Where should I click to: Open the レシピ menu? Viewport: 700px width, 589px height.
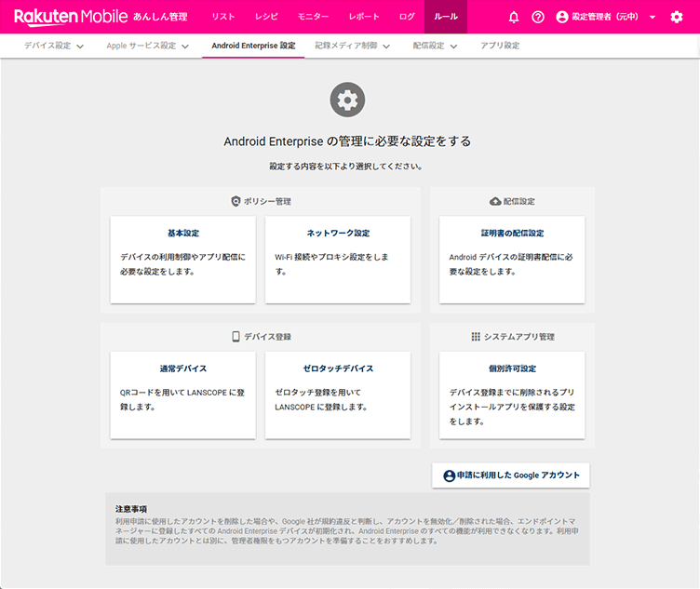(x=266, y=17)
